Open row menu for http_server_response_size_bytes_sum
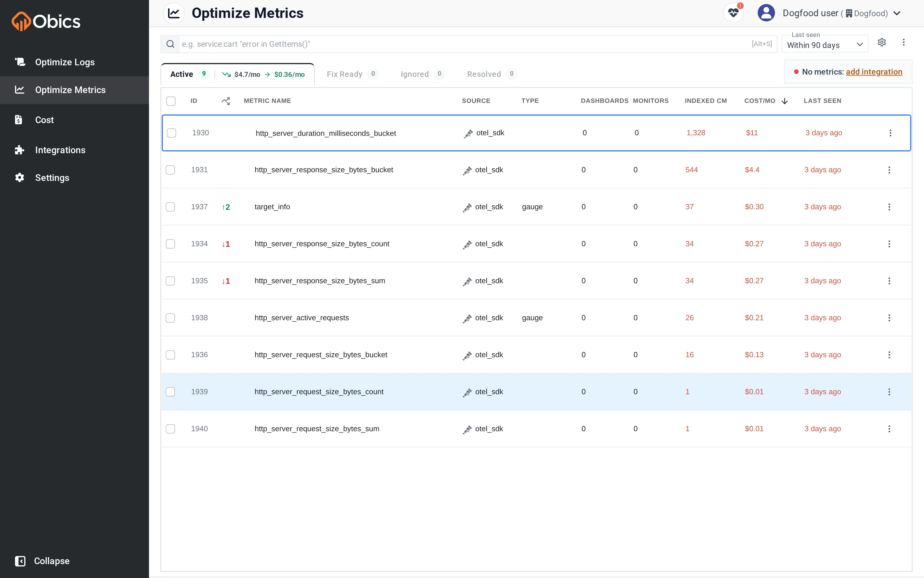 pos(889,281)
